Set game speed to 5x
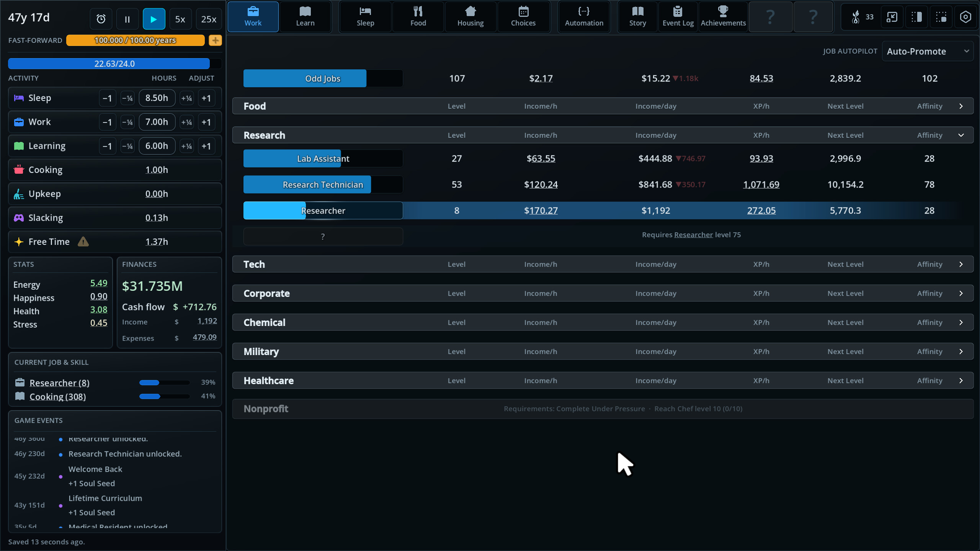Image resolution: width=980 pixels, height=551 pixels. [180, 19]
